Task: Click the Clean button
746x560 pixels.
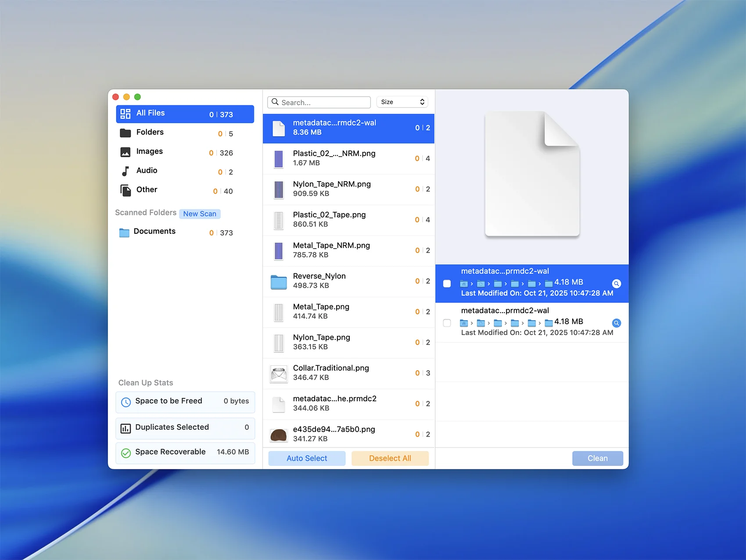Action: 597,458
